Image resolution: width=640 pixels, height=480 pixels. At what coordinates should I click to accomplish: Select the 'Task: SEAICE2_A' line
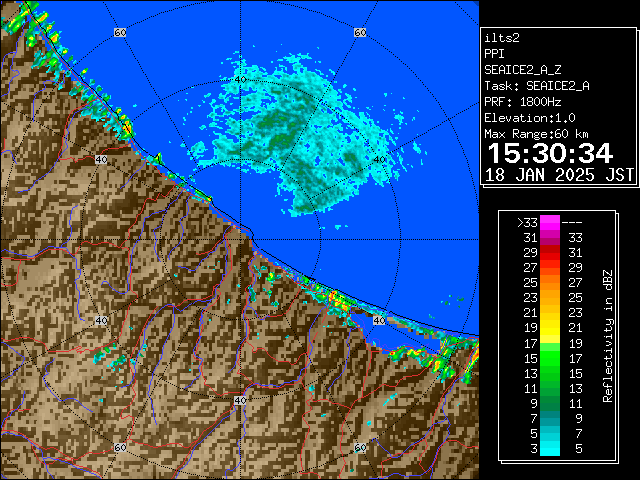click(x=537, y=86)
